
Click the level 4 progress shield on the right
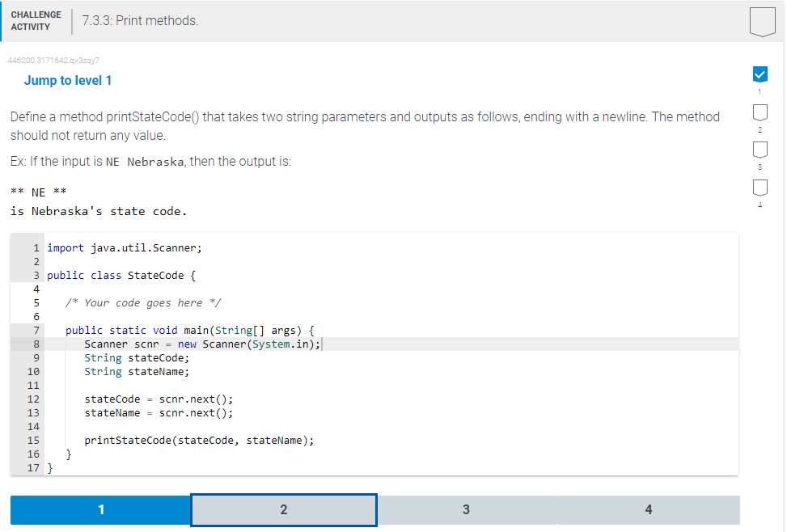(759, 188)
